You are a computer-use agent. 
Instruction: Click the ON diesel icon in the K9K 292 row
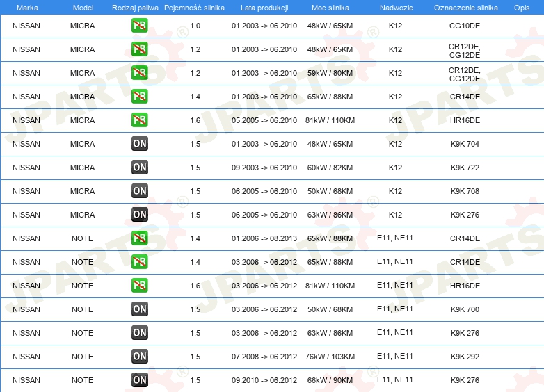click(139, 357)
